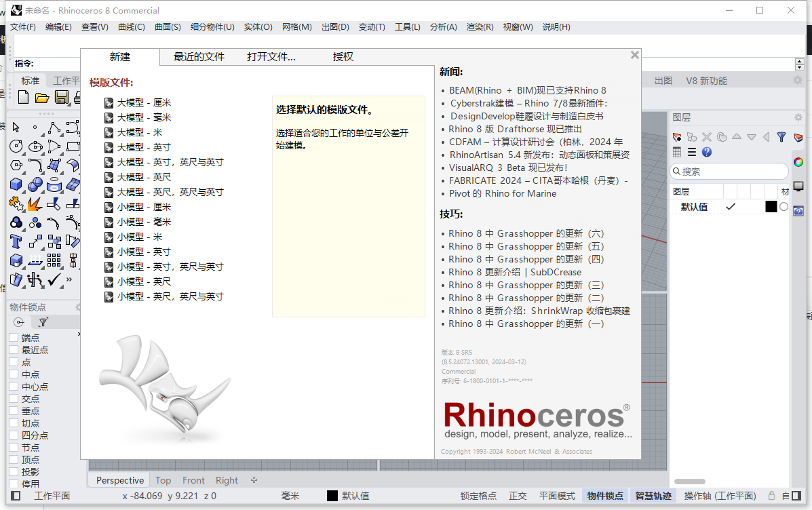The height and width of the screenshot is (510, 812).
Task: Open file with the yellow folder icon
Action: 42,98
